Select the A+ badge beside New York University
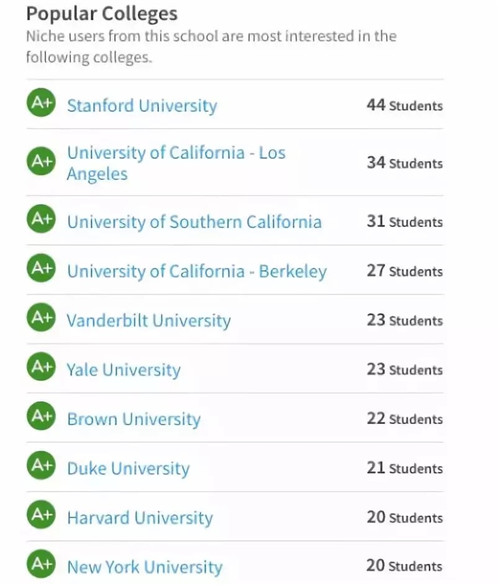This screenshot has height=586, width=500. [41, 564]
